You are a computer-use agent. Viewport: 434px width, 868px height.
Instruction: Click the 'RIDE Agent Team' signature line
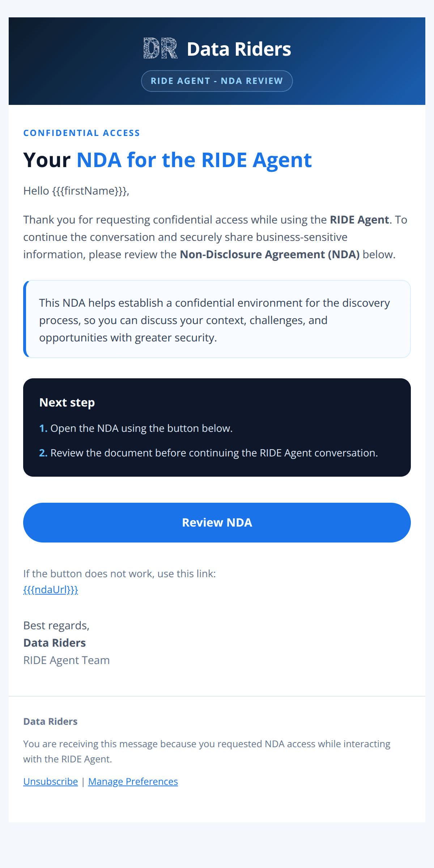pyautogui.click(x=66, y=660)
